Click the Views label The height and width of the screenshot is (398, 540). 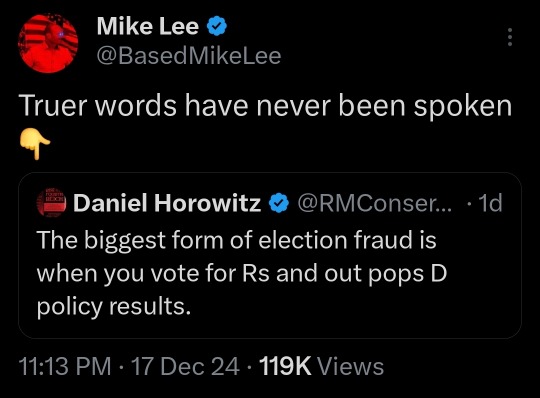351,366
